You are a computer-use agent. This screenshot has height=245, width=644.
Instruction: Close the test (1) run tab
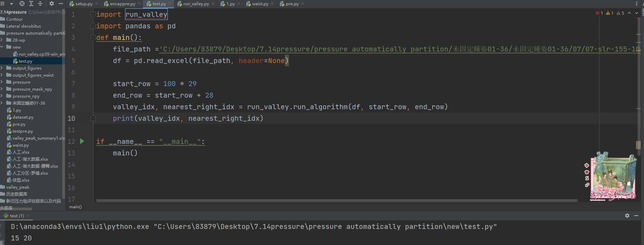[x=28, y=216]
